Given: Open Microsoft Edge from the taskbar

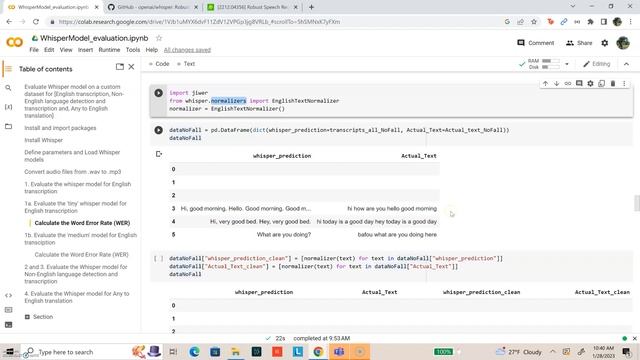Looking at the screenshot, I should coord(194,352).
